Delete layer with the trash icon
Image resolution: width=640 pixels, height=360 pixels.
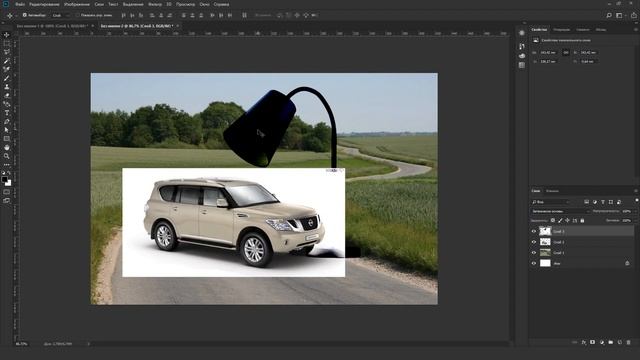(x=629, y=342)
